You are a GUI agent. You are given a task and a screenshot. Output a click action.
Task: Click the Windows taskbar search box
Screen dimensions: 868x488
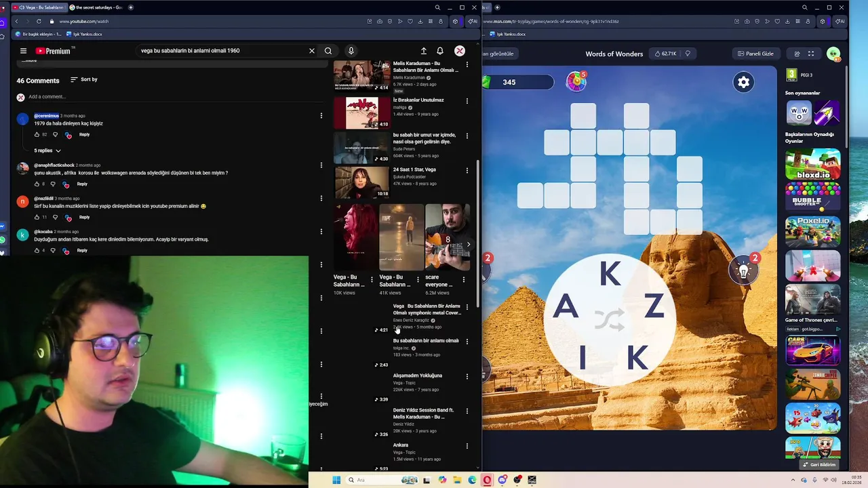(x=381, y=480)
